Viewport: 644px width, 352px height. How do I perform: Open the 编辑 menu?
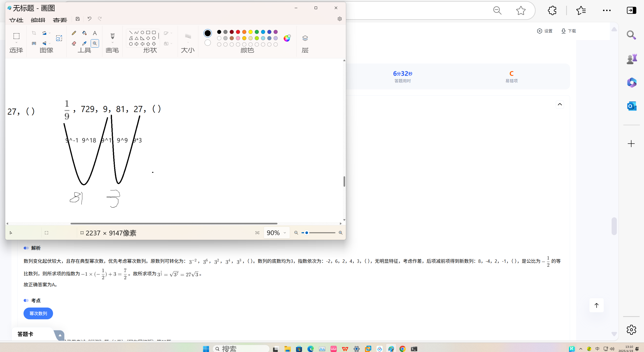coord(38,20)
